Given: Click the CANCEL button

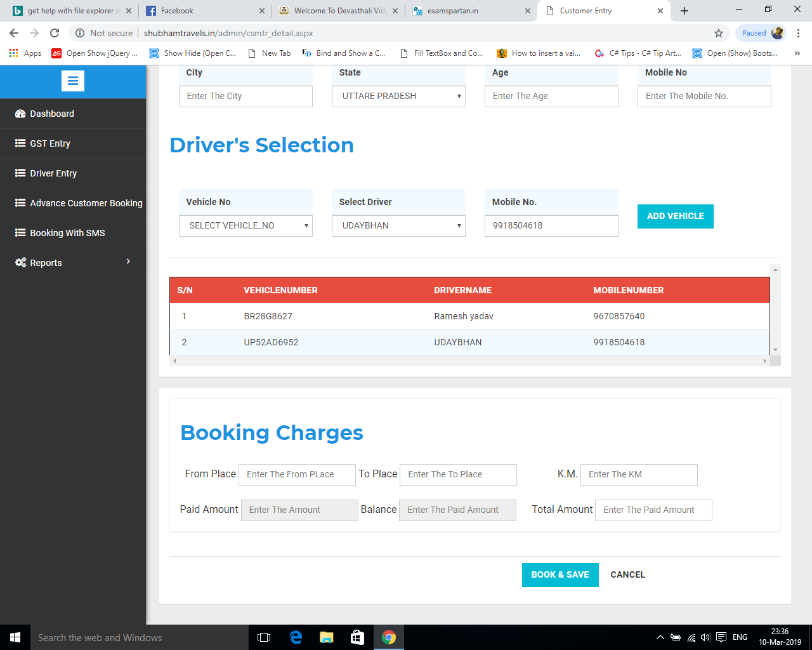Looking at the screenshot, I should tap(627, 574).
